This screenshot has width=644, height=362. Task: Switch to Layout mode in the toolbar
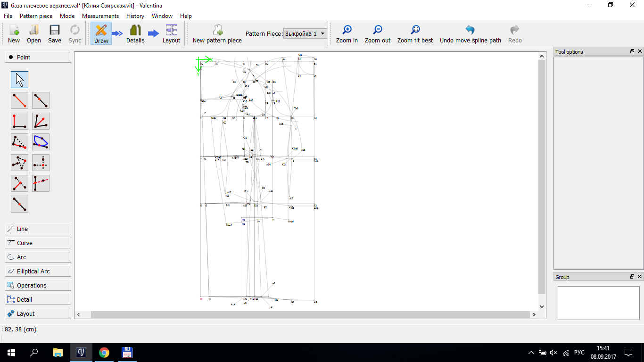[171, 34]
